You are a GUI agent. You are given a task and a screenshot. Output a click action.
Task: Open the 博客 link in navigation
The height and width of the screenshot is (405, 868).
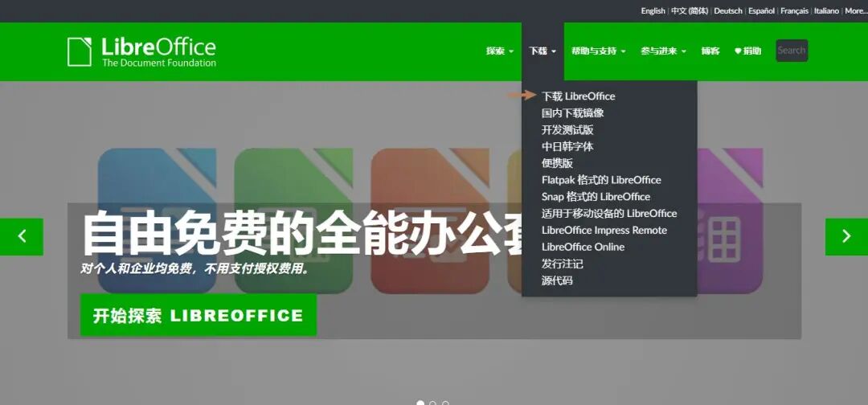coord(710,51)
